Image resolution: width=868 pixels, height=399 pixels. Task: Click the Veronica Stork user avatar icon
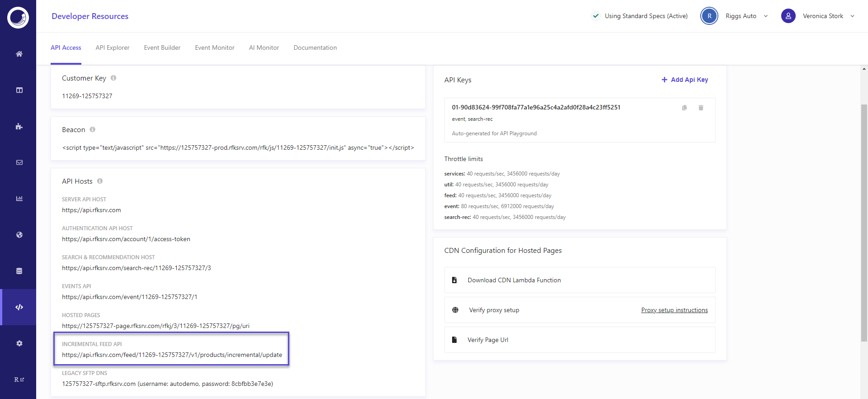(x=788, y=16)
